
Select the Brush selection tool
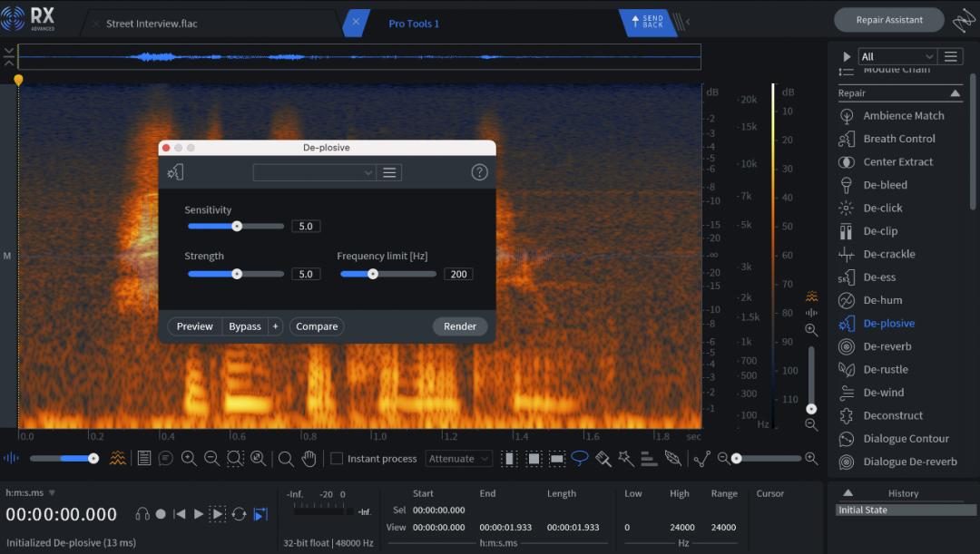click(x=603, y=459)
